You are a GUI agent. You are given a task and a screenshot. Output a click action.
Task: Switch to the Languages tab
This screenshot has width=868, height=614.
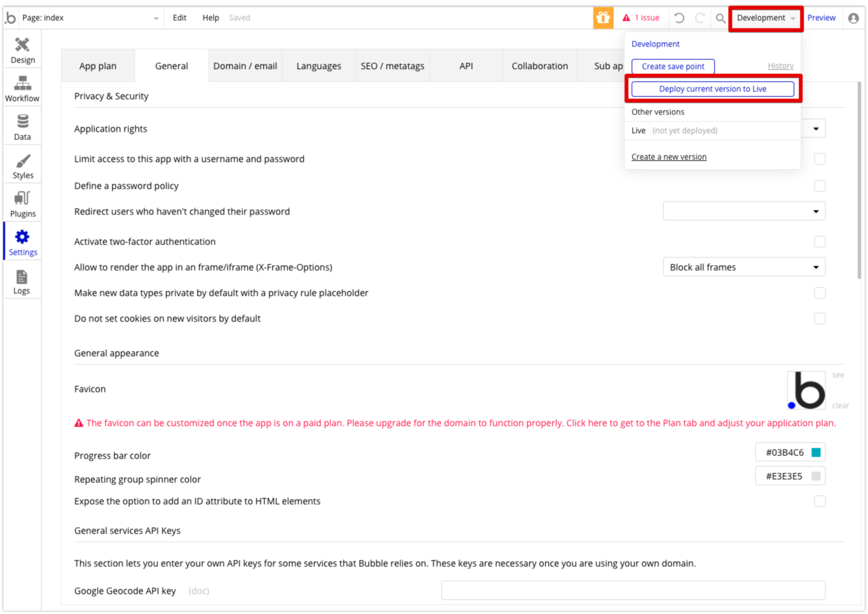click(x=319, y=66)
